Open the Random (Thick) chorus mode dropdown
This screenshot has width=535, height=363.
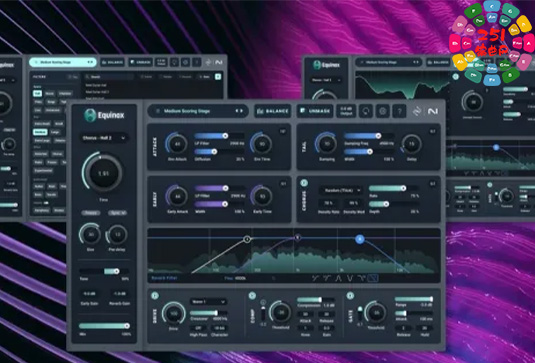coord(341,190)
